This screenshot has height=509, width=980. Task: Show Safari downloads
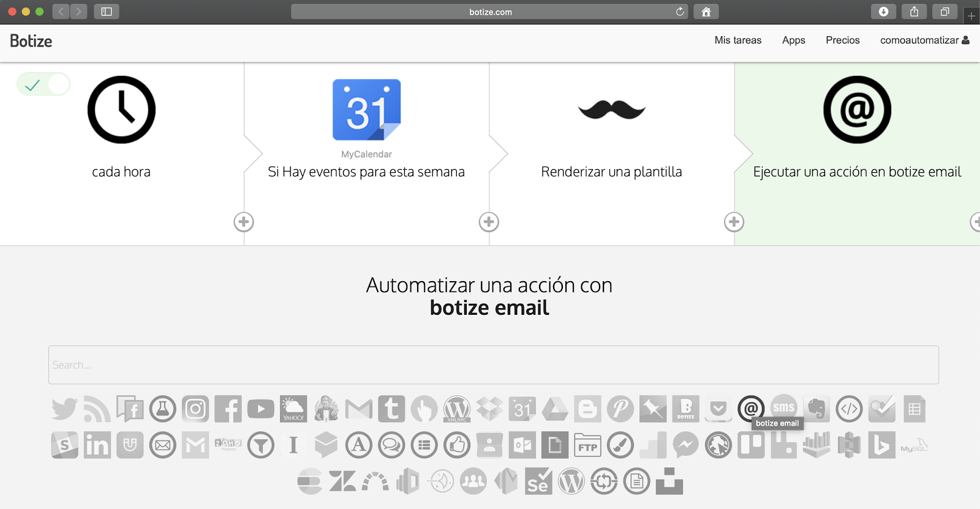[x=883, y=12]
